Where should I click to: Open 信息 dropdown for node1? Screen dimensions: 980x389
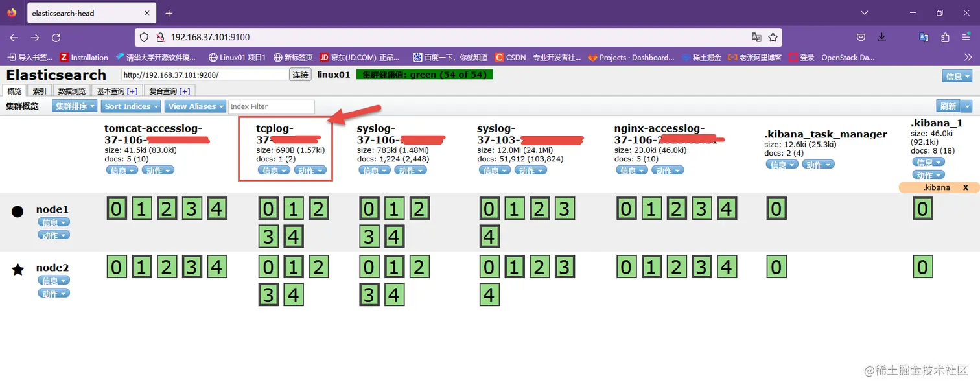tap(54, 222)
